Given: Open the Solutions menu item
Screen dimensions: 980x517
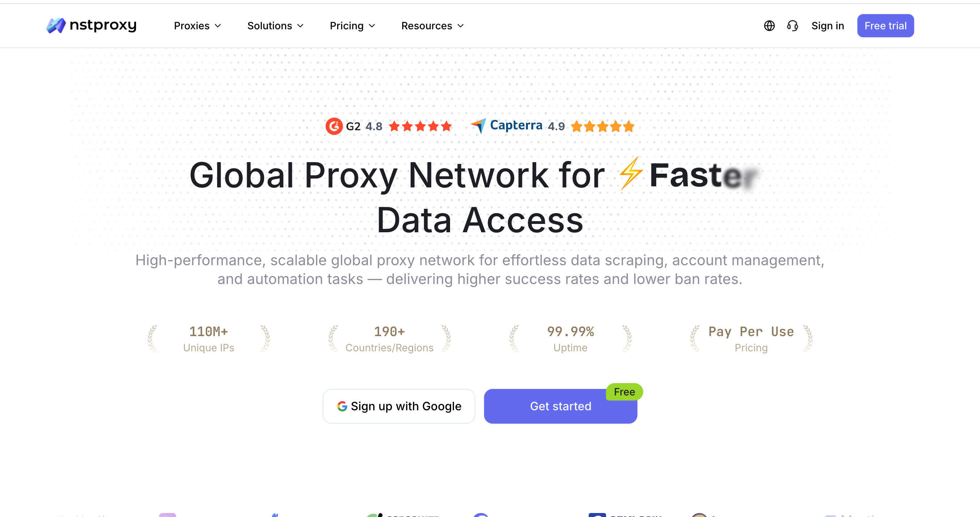Looking at the screenshot, I should (x=270, y=26).
